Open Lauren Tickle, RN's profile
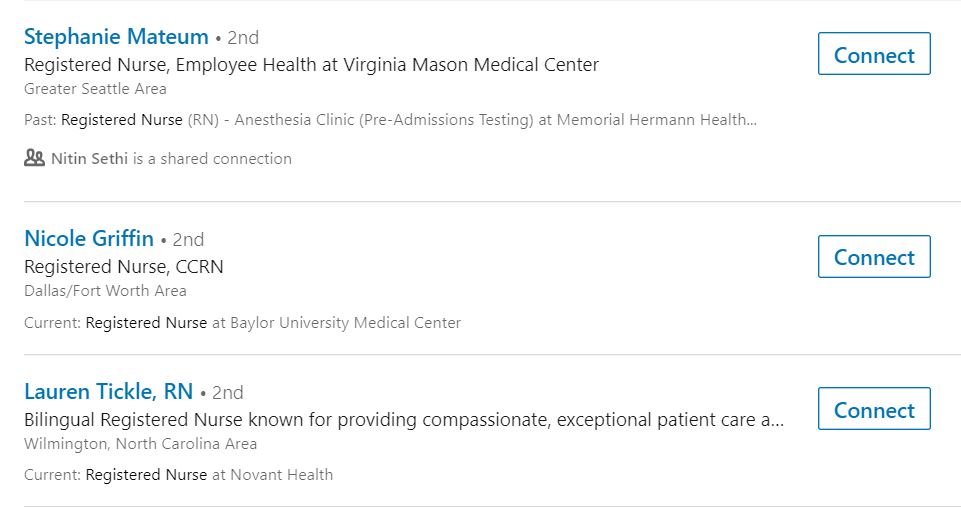The height and width of the screenshot is (507, 961). [x=108, y=391]
